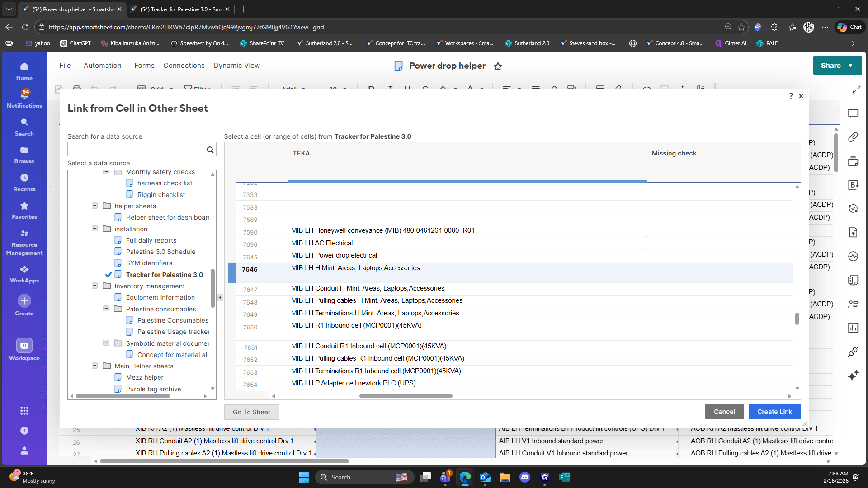Open the apps launcher grid icon
Screen dimensions: 868x488
tap(24, 411)
